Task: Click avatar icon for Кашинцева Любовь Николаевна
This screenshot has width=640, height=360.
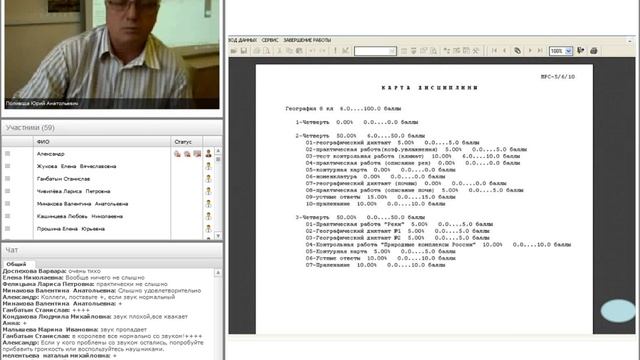Action: coord(209,216)
